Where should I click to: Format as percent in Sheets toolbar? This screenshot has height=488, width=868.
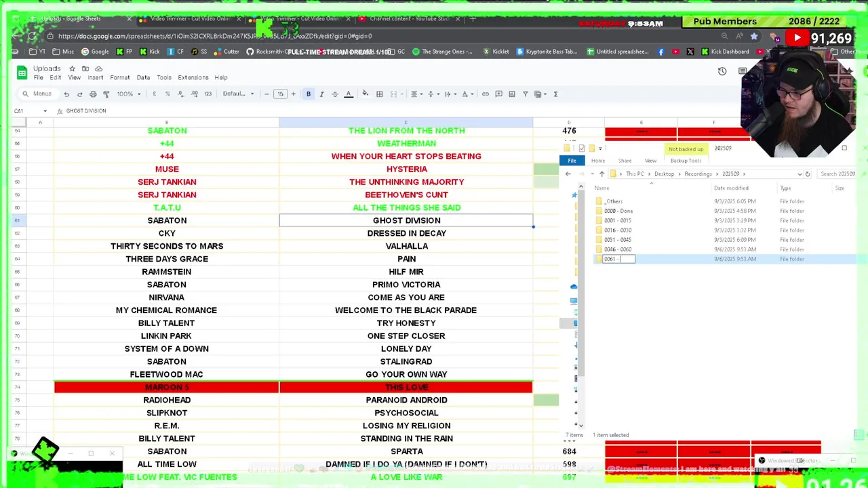tap(167, 94)
